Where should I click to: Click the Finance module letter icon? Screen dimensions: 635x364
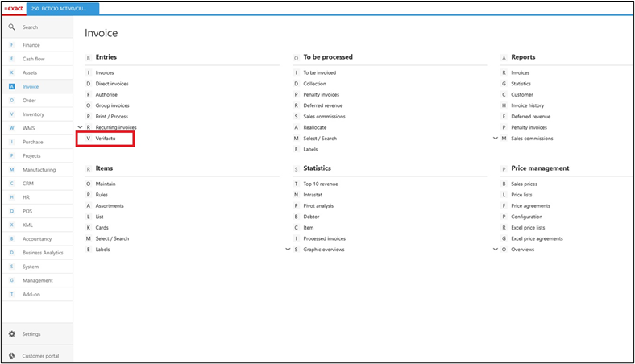point(11,45)
